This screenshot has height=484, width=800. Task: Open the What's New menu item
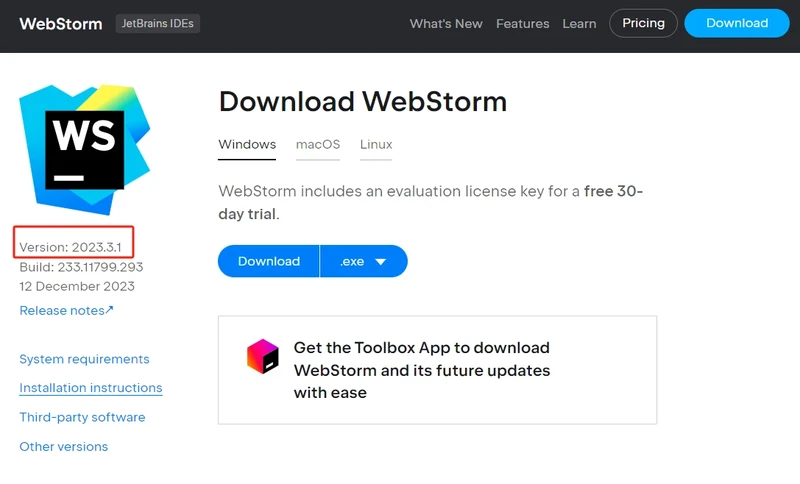pos(446,23)
